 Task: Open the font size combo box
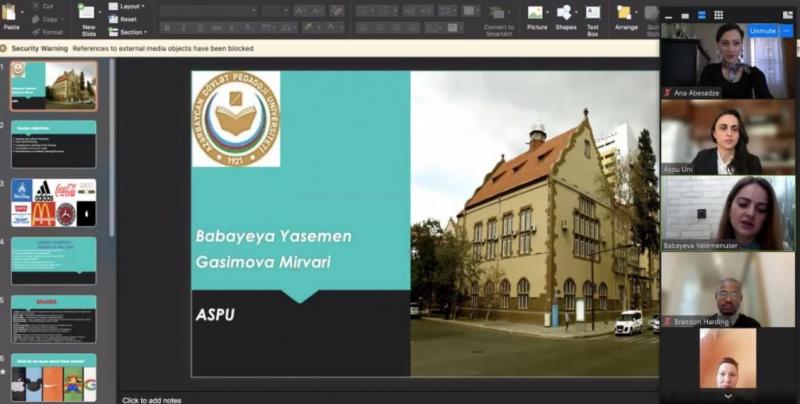point(276,11)
